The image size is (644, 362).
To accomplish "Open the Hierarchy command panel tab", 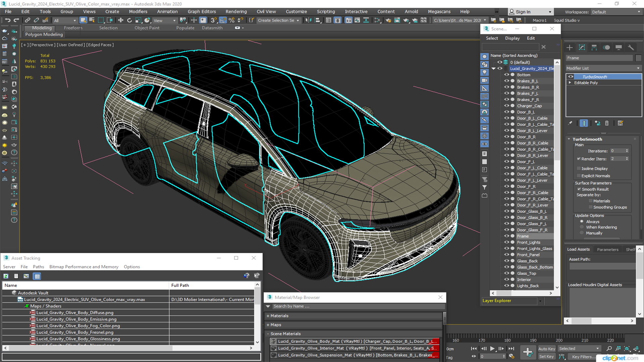I will [594, 48].
